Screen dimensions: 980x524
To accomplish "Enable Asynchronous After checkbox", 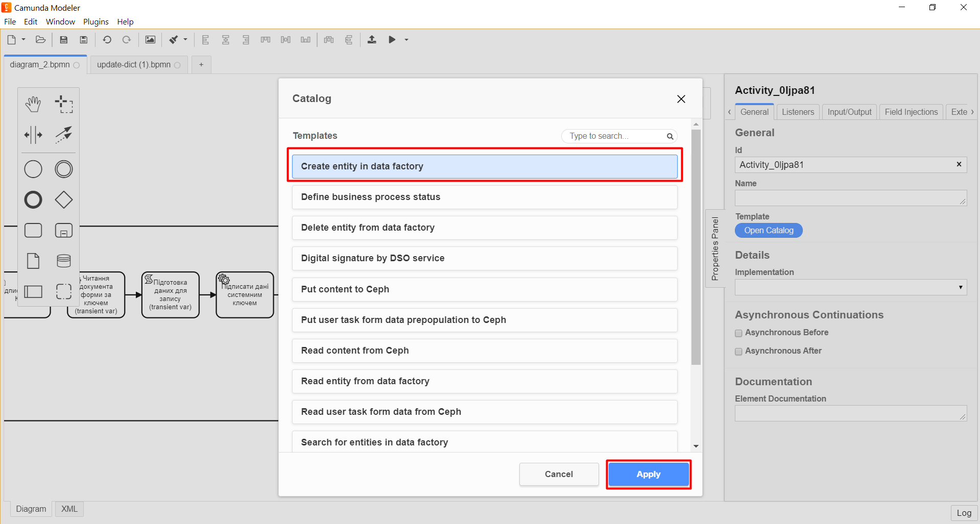I will click(x=738, y=352).
